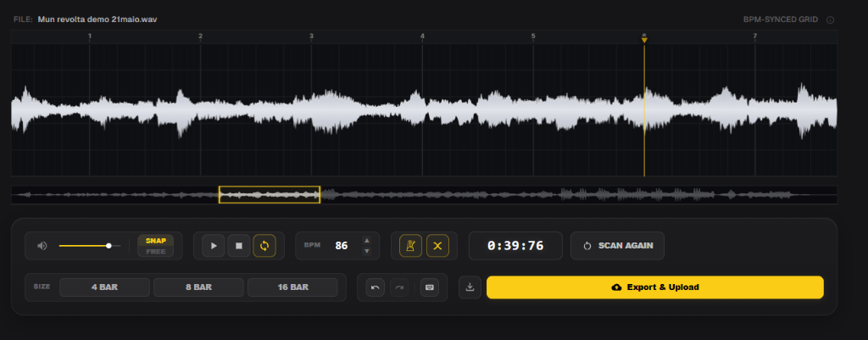The height and width of the screenshot is (340, 868).
Task: Open BPM-synced grid info icon
Action: [x=830, y=20]
